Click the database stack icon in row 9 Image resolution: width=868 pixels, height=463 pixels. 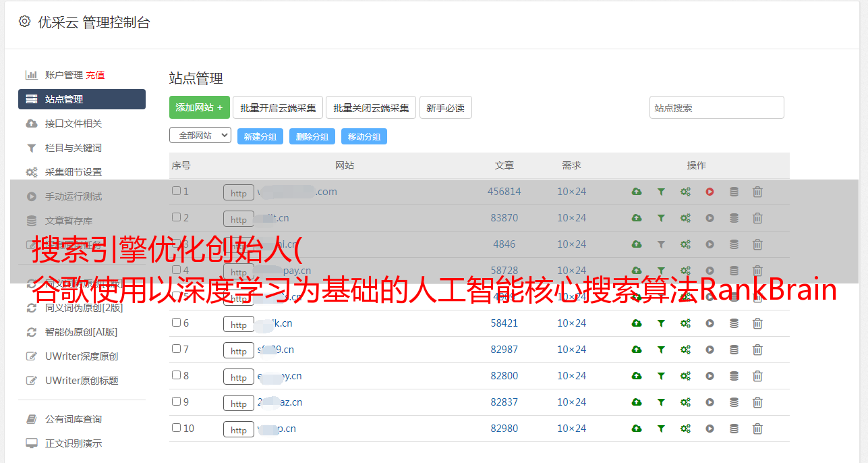click(x=734, y=402)
